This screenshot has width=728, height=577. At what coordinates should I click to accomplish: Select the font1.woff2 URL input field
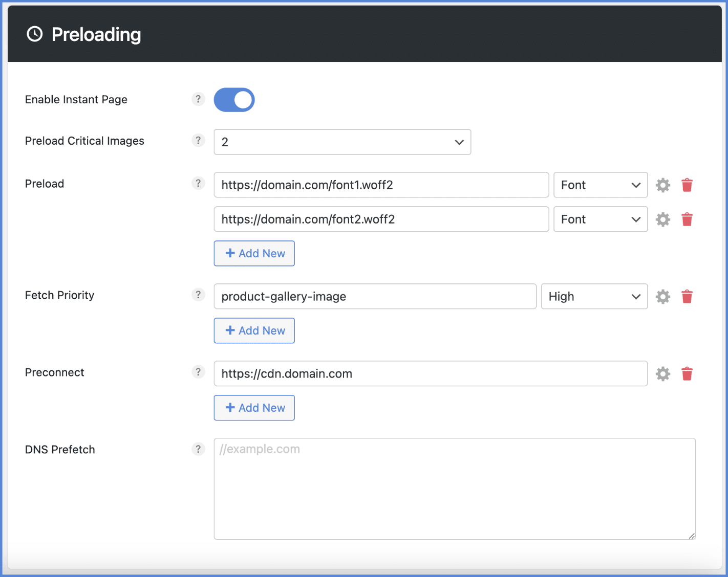pos(381,185)
